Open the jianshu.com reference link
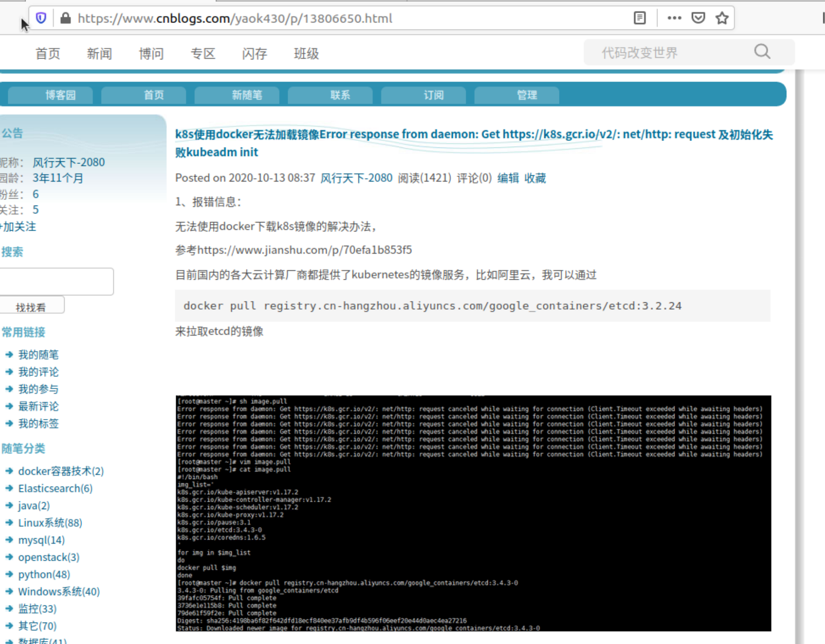 tap(305, 250)
